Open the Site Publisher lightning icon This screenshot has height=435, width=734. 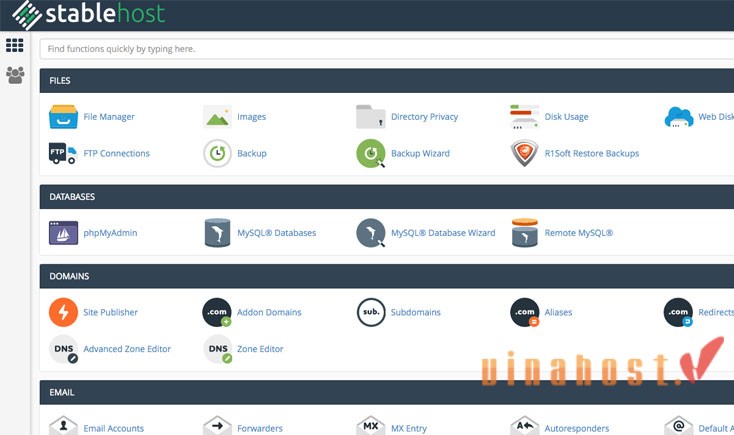[x=63, y=312]
